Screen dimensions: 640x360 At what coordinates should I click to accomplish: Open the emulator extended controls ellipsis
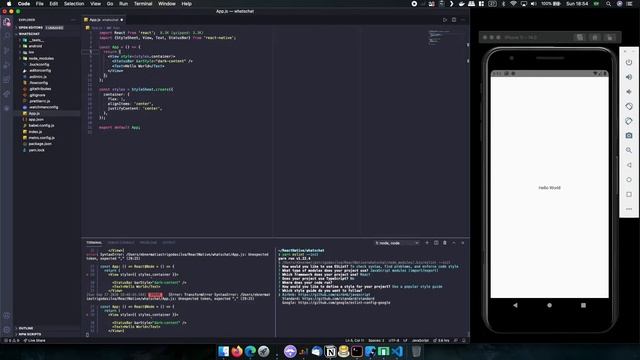(629, 209)
